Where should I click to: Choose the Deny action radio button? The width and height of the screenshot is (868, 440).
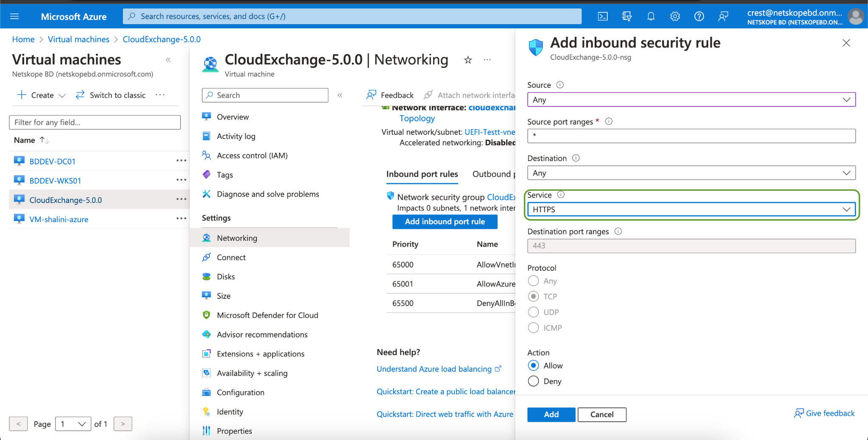(x=534, y=381)
